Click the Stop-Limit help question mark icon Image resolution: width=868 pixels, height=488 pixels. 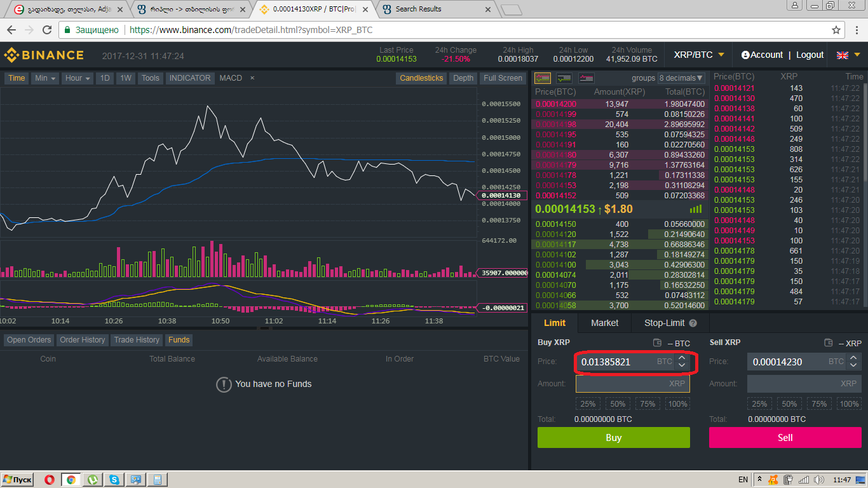(693, 323)
